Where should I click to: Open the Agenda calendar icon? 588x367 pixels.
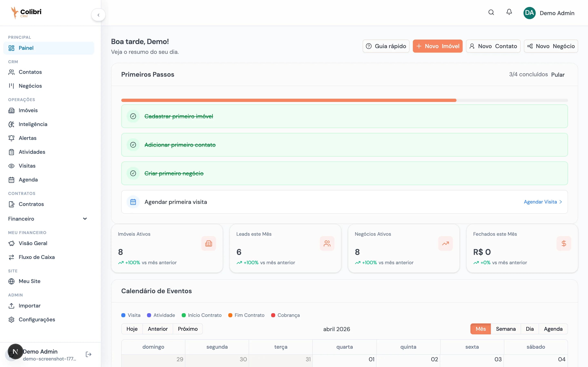tap(11, 180)
